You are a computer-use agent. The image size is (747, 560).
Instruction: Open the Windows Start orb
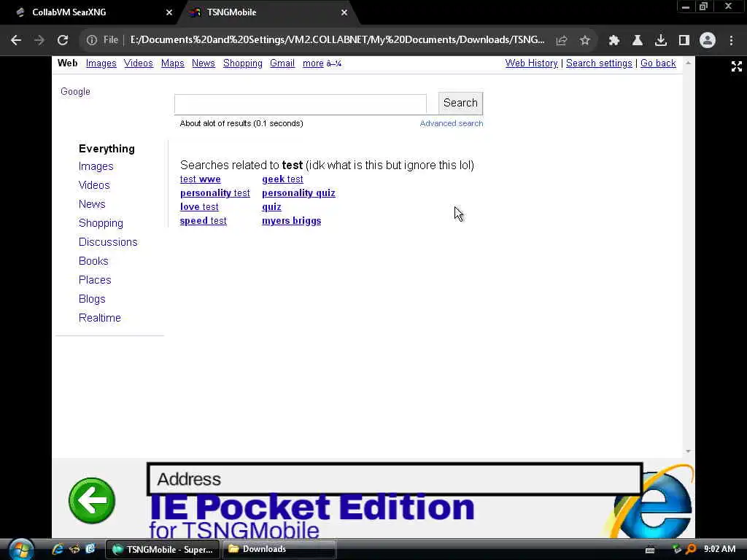[x=20, y=550]
